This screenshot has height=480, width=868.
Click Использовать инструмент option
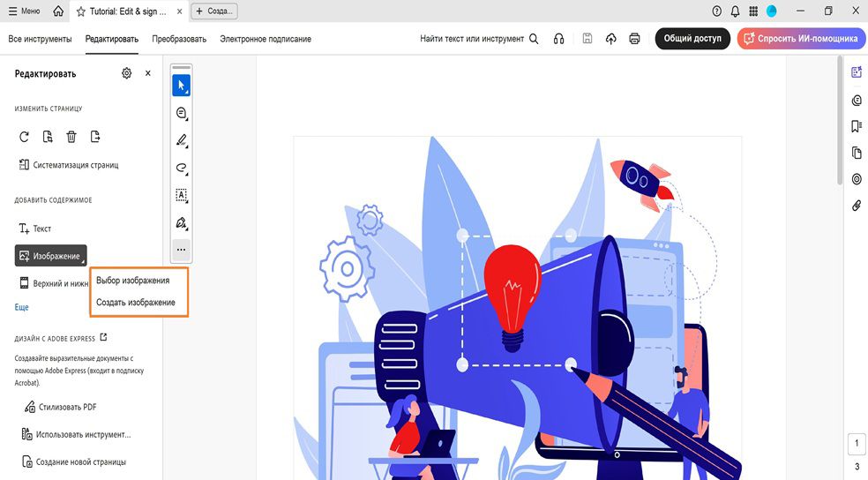76,434
